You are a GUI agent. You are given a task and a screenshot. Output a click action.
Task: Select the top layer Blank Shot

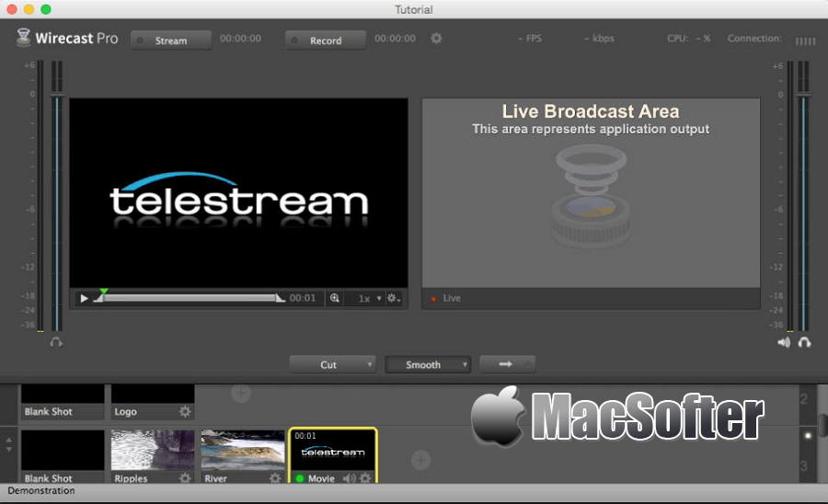point(63,402)
